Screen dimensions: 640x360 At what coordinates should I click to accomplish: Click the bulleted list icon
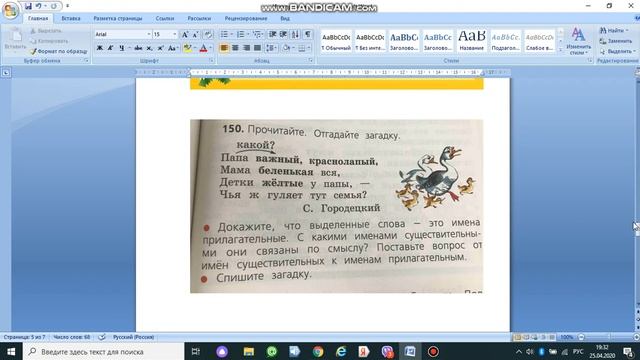(224, 34)
